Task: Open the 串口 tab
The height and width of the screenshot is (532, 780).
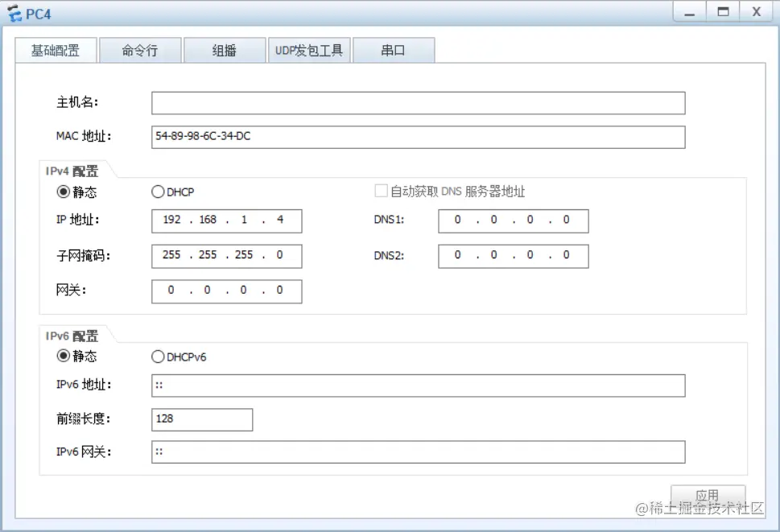Action: click(394, 50)
